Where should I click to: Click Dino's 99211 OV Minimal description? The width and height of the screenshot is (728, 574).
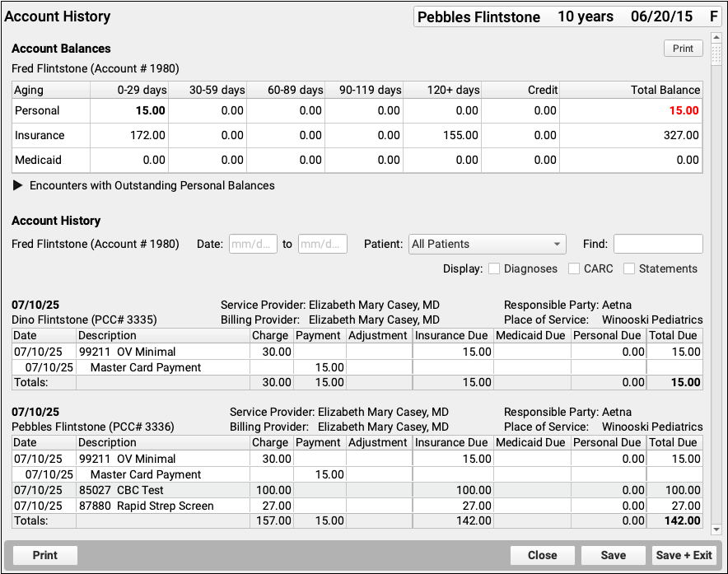(x=127, y=352)
